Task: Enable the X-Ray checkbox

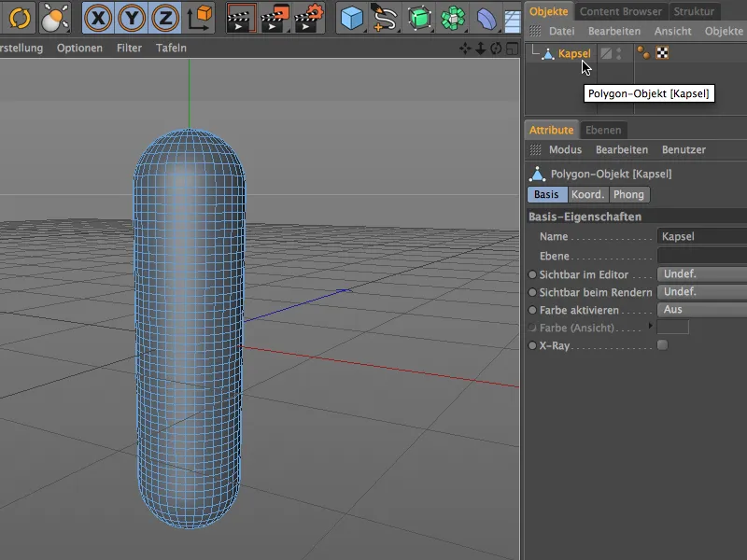Action: click(x=662, y=344)
